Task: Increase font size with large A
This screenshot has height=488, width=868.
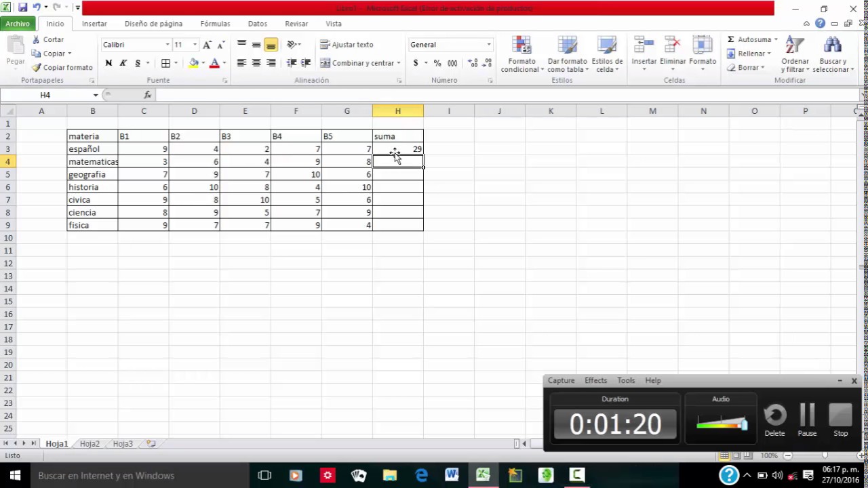Action: (x=207, y=45)
